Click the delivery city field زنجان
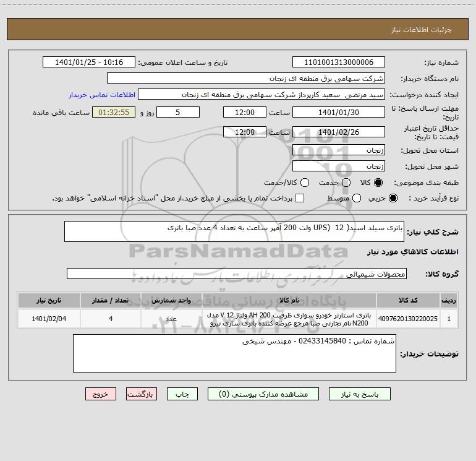This screenshot has width=476, height=461. (x=339, y=166)
